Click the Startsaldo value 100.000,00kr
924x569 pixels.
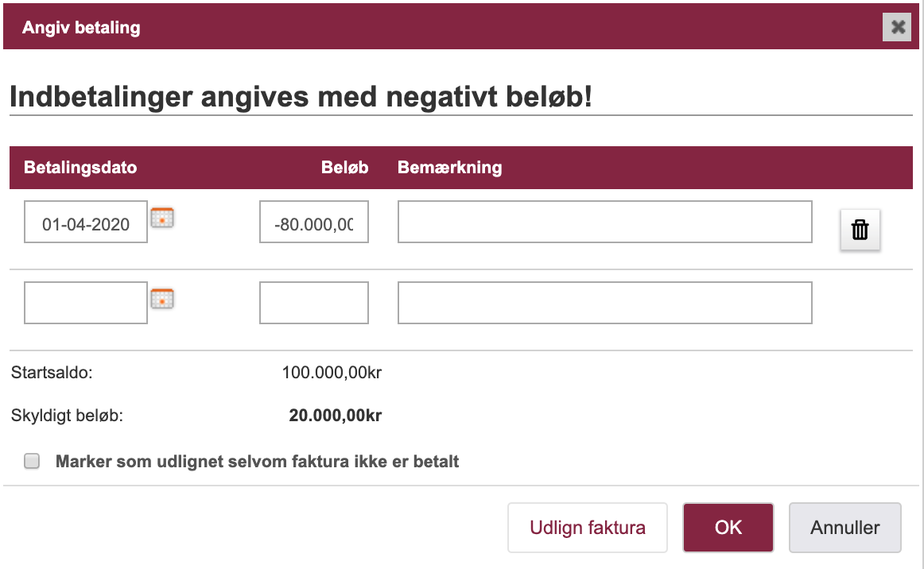pyautogui.click(x=332, y=373)
